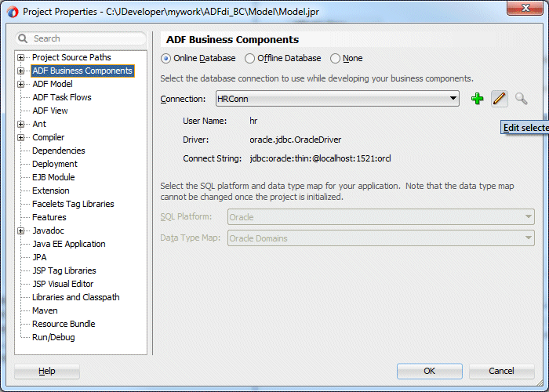Click the JDeveloper app icon in title bar

[x=13, y=12]
